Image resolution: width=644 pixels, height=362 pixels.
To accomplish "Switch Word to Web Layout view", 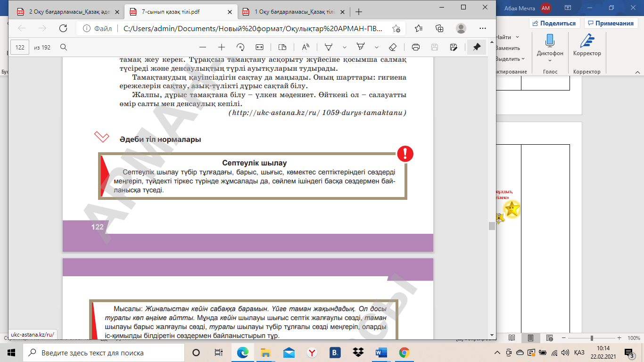I will point(550,337).
